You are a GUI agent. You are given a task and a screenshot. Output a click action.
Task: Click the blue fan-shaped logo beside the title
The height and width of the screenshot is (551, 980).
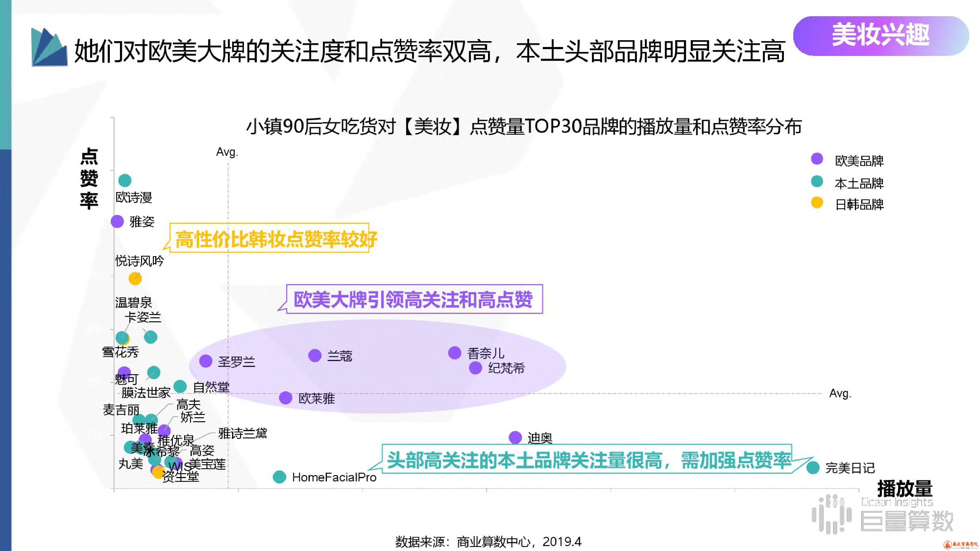click(49, 47)
